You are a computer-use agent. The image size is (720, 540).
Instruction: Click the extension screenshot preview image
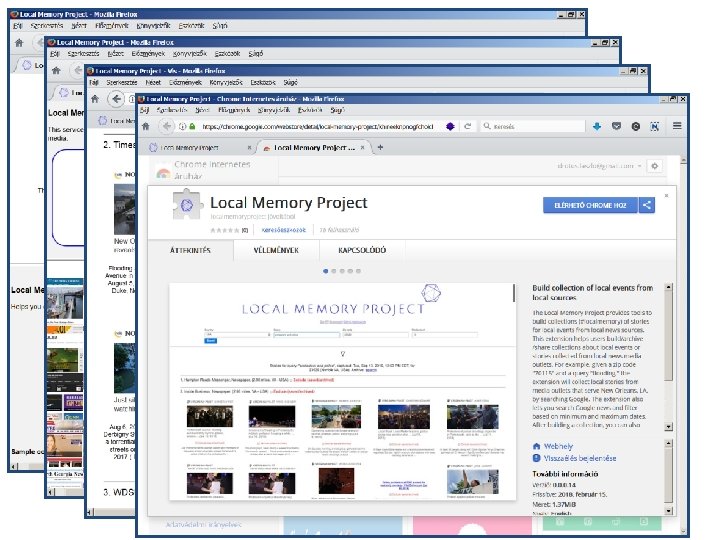click(342, 392)
